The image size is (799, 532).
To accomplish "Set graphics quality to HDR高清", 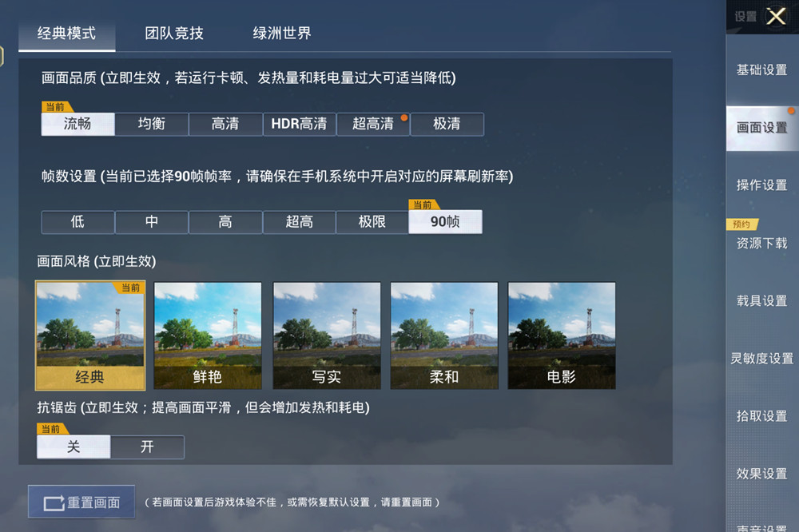I will (x=299, y=124).
